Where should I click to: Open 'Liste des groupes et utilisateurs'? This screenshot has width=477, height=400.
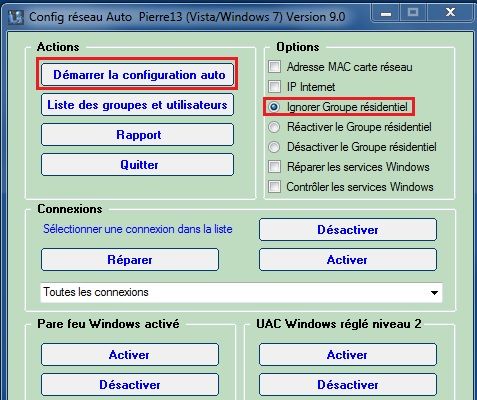[137, 105]
